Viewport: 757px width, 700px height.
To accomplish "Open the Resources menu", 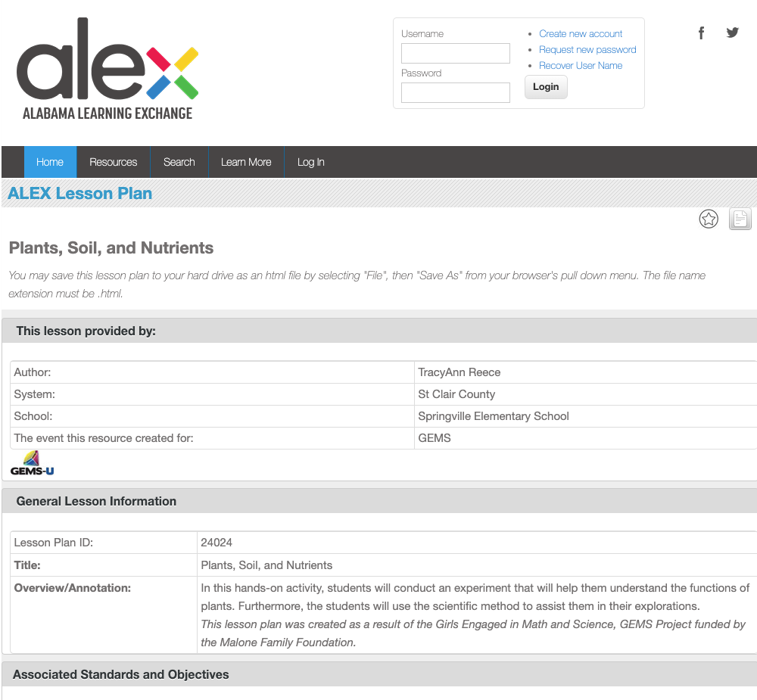I will pos(114,162).
